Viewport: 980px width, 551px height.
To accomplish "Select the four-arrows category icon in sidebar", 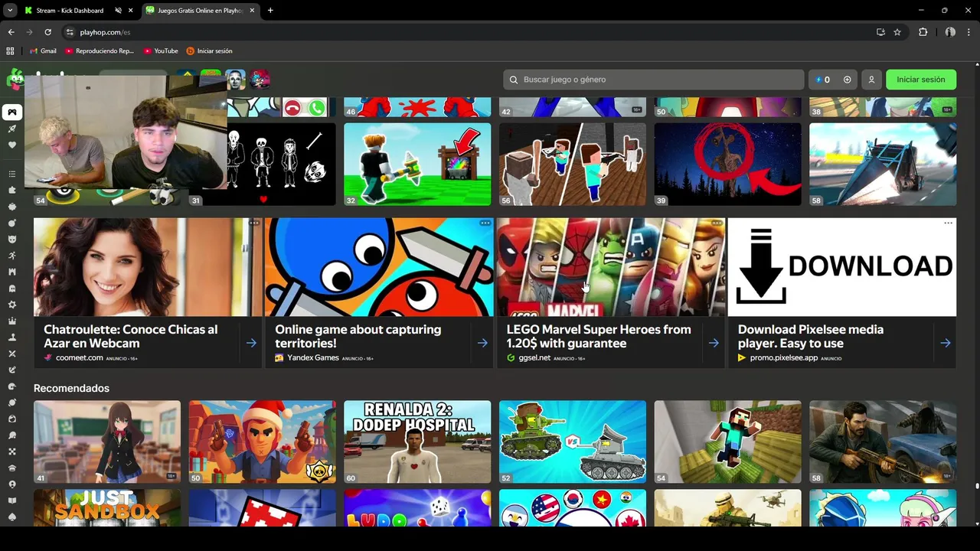I will coord(12,452).
